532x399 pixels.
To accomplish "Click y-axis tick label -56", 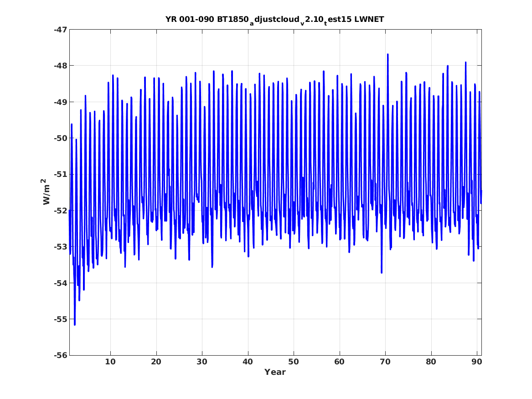I will [60, 355].
